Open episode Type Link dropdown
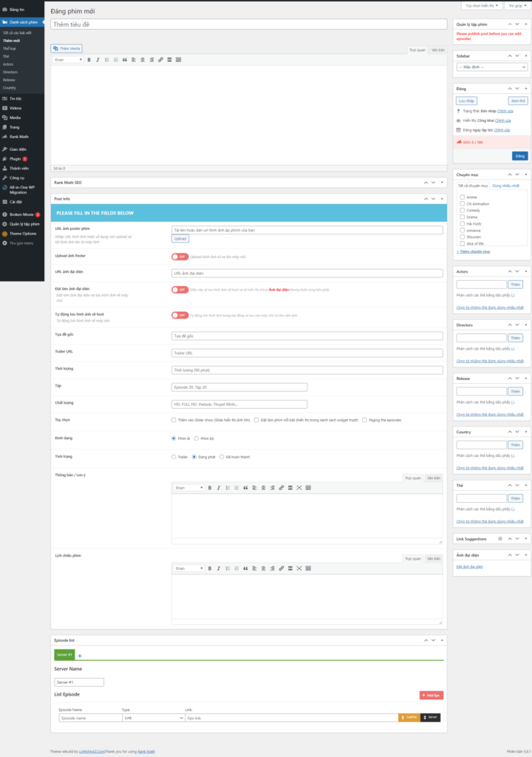This screenshot has height=757, width=532. coord(153,718)
